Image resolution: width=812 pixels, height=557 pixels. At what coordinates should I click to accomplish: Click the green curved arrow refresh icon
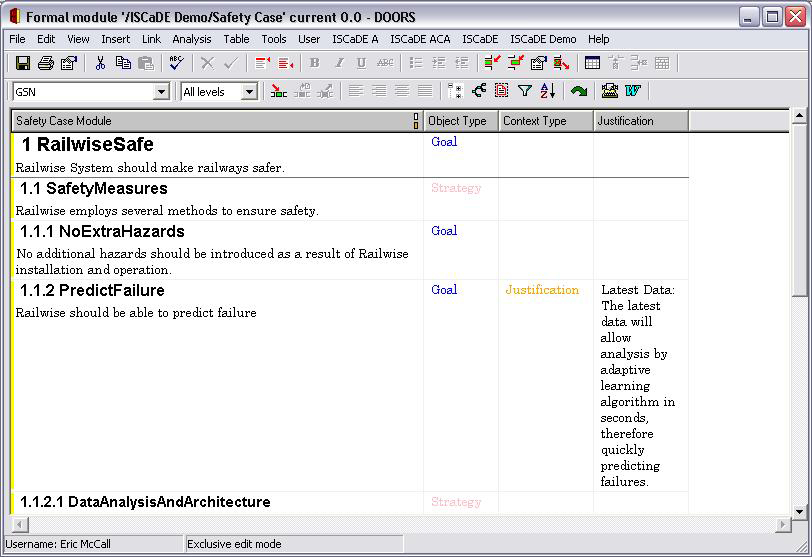(578, 92)
